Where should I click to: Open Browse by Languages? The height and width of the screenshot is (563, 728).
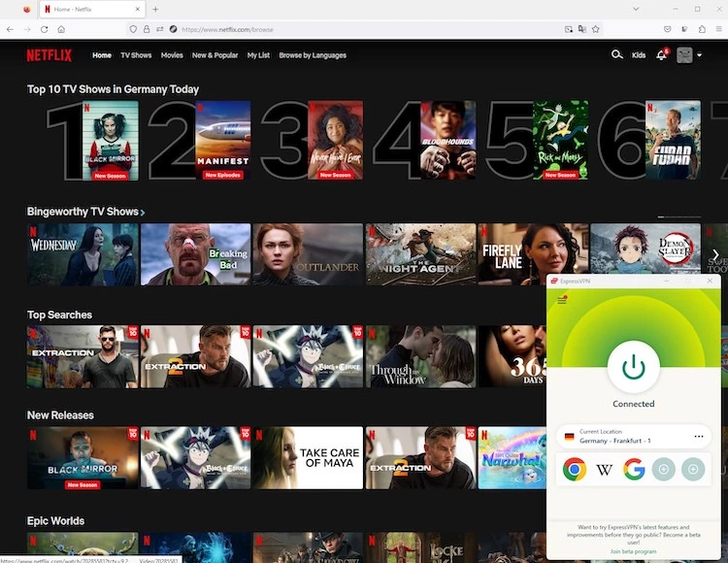(313, 55)
